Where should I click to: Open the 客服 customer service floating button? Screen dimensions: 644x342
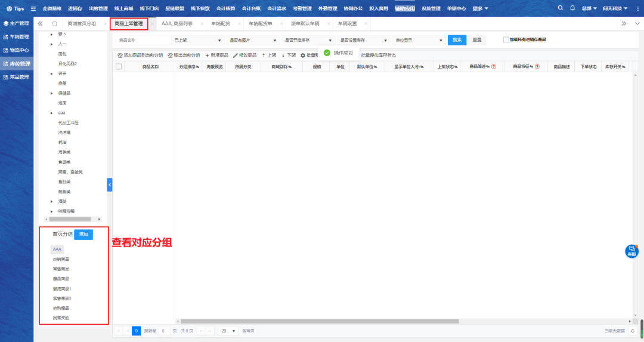click(x=631, y=251)
